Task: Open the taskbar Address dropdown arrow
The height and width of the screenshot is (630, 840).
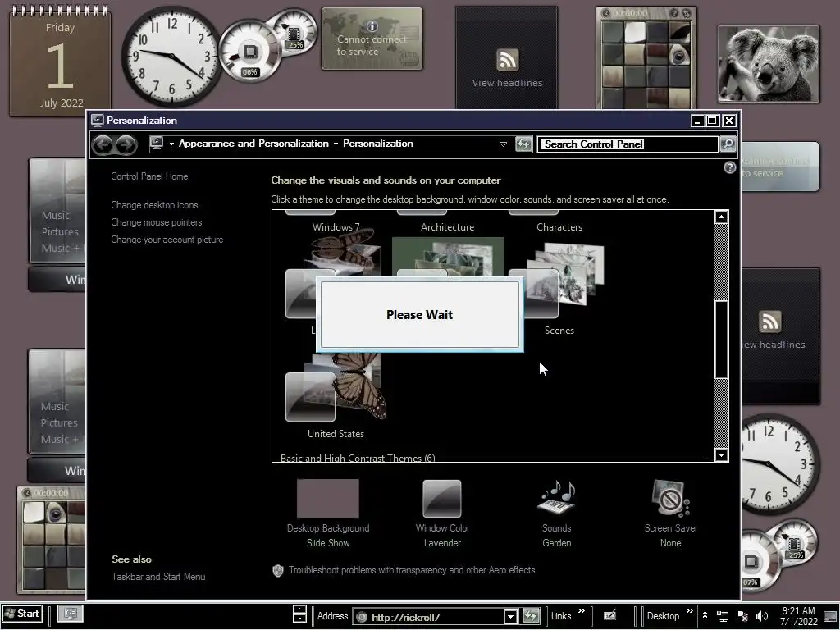Action: click(510, 617)
